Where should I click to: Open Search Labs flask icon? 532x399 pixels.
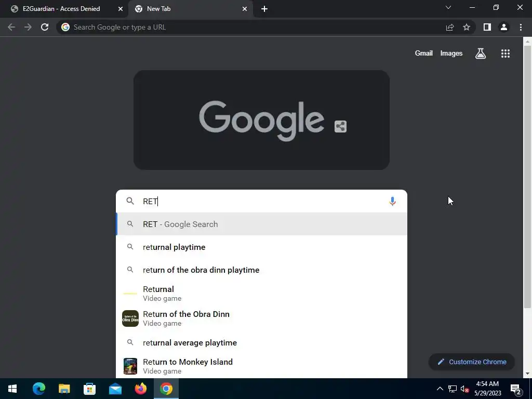click(481, 54)
